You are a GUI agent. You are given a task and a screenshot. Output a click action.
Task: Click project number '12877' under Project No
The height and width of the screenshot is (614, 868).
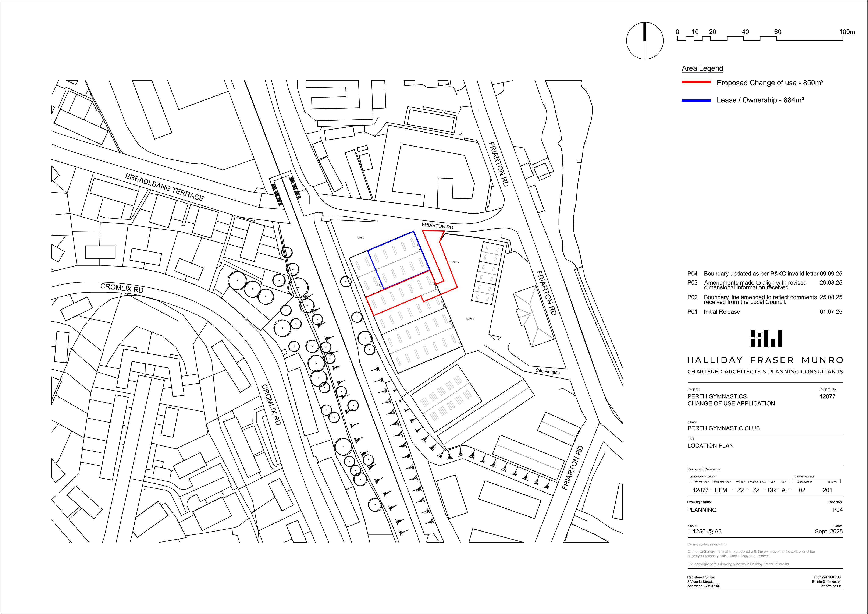click(827, 396)
